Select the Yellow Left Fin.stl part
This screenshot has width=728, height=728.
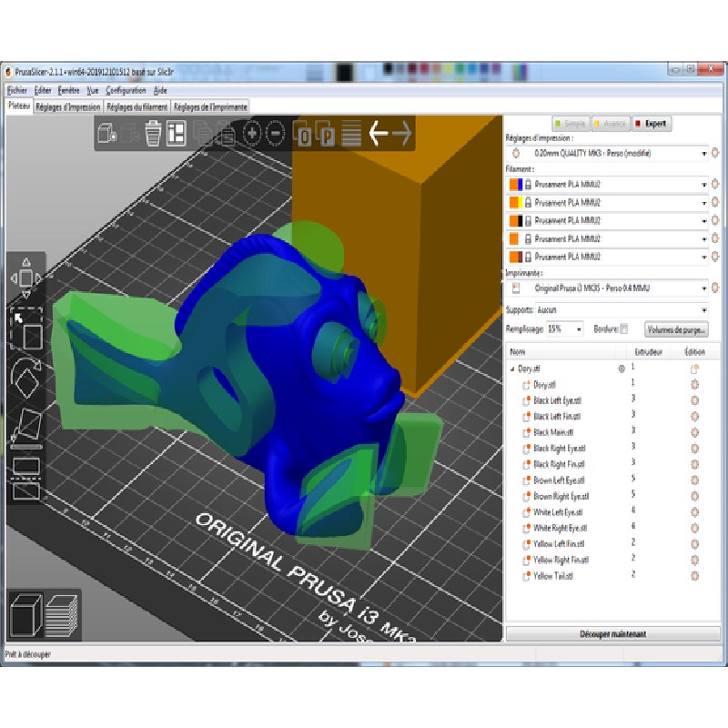pyautogui.click(x=559, y=543)
